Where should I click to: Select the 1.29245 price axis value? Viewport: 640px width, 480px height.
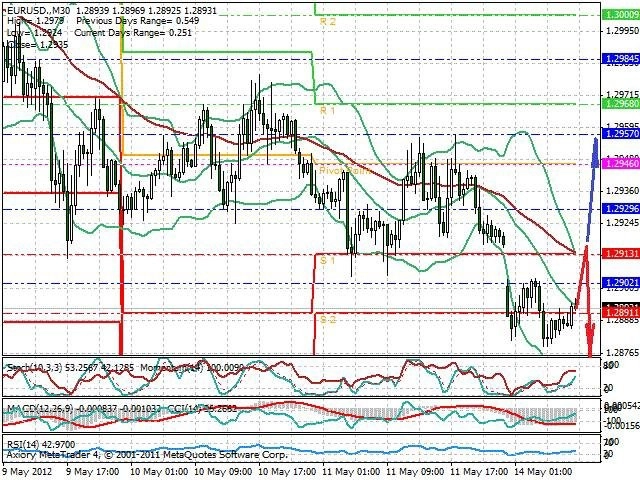coord(622,222)
